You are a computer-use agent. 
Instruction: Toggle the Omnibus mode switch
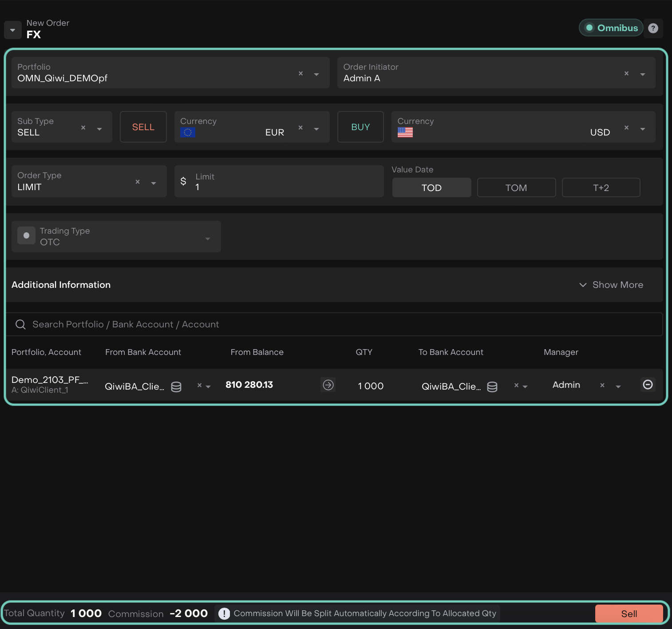[611, 28]
